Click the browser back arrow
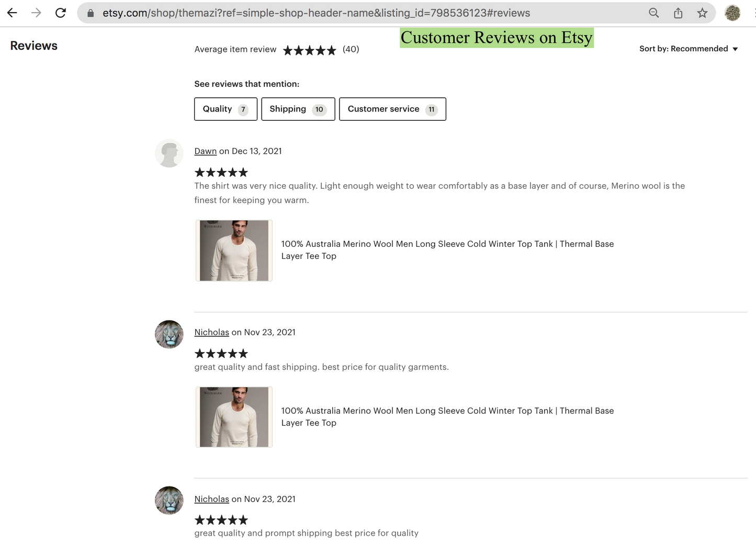 click(x=12, y=13)
